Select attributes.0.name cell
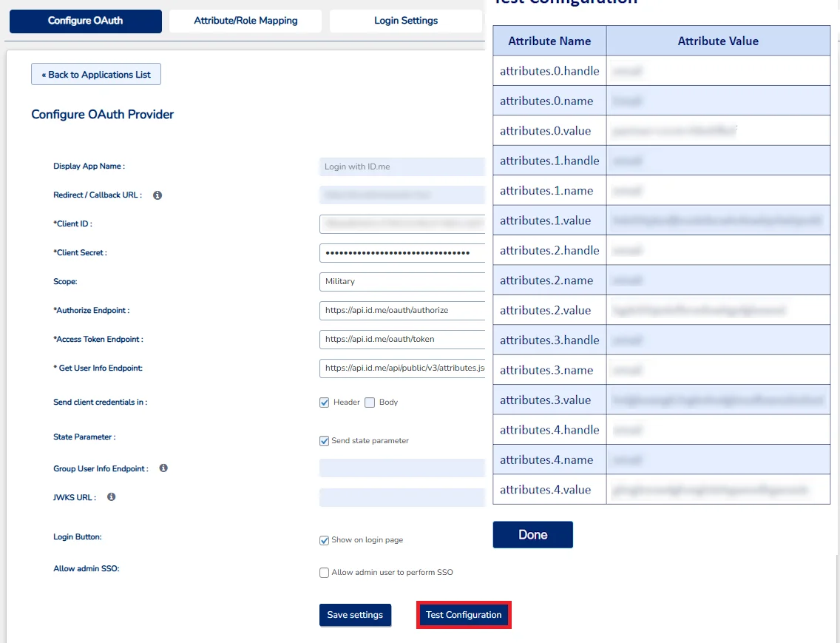The width and height of the screenshot is (840, 643). point(549,101)
